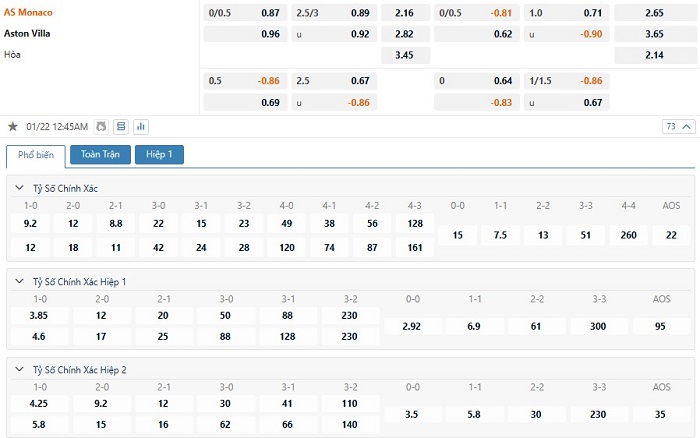Pick first-half 0-0 odds 2.92

point(412,327)
